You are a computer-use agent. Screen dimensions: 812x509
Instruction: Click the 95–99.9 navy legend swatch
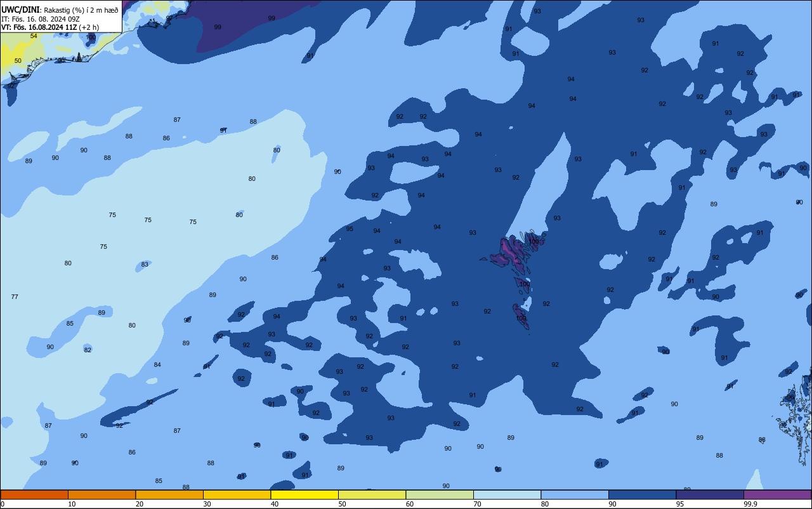pyautogui.click(x=710, y=494)
